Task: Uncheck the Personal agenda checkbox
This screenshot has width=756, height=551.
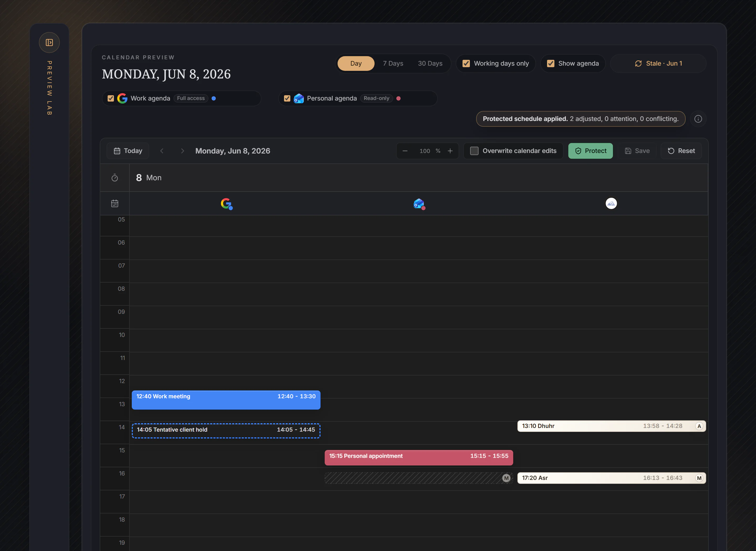Action: pyautogui.click(x=287, y=98)
